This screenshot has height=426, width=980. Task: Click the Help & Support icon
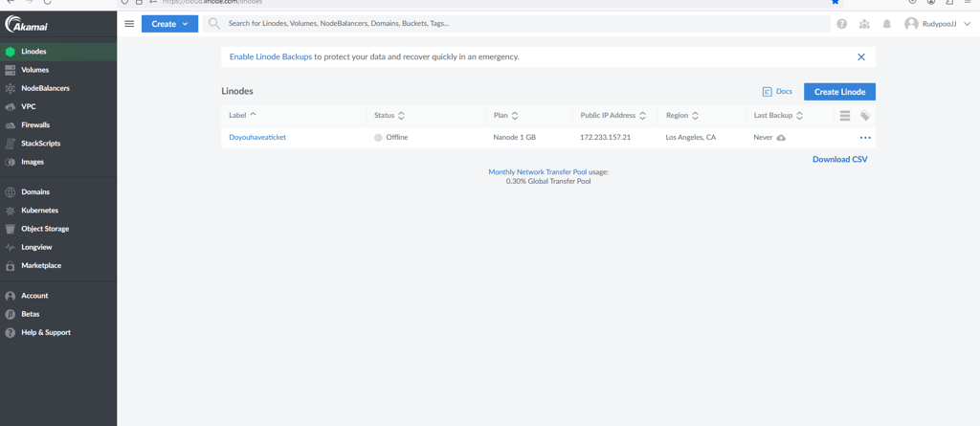[x=10, y=333]
